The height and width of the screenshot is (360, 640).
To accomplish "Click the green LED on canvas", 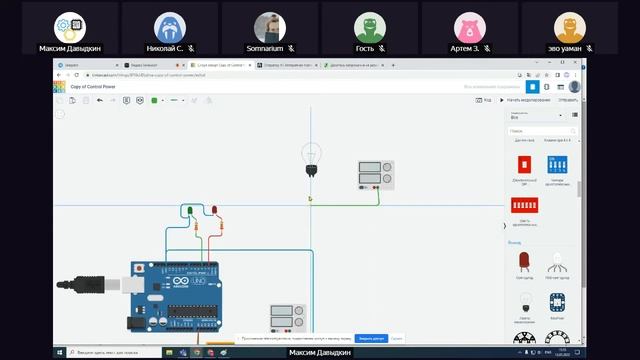I will click(190, 211).
